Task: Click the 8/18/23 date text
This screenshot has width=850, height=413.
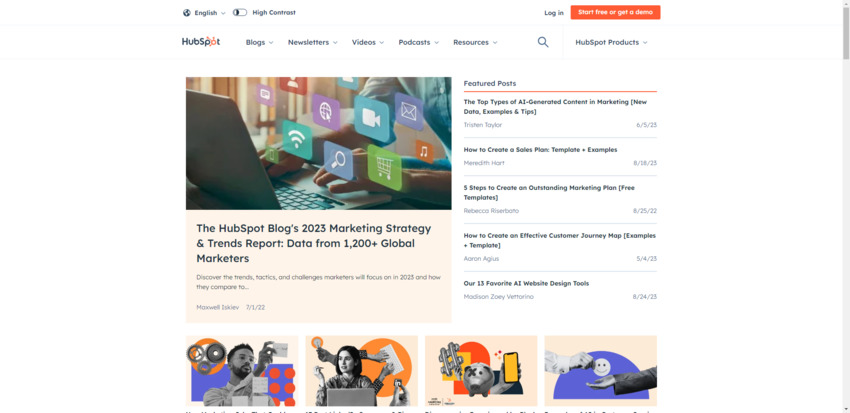Action: click(645, 163)
